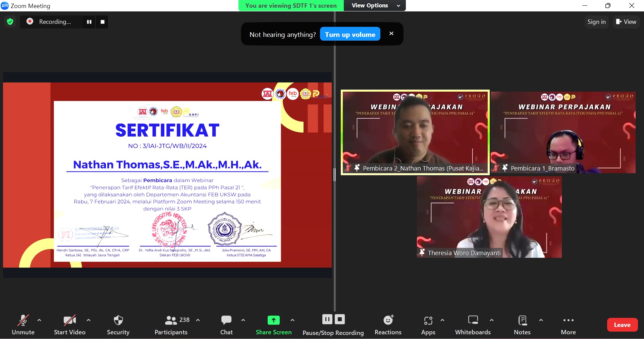Open the Security shield icon
This screenshot has width=644, height=339.
coord(118,321)
